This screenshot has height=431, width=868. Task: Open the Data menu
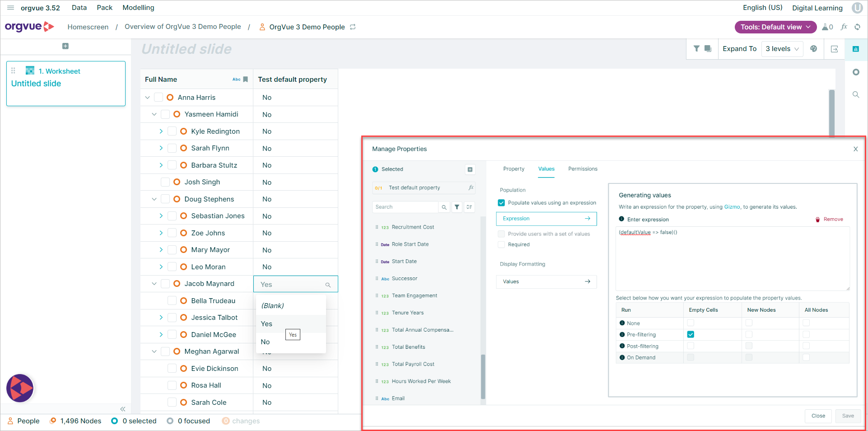[79, 8]
